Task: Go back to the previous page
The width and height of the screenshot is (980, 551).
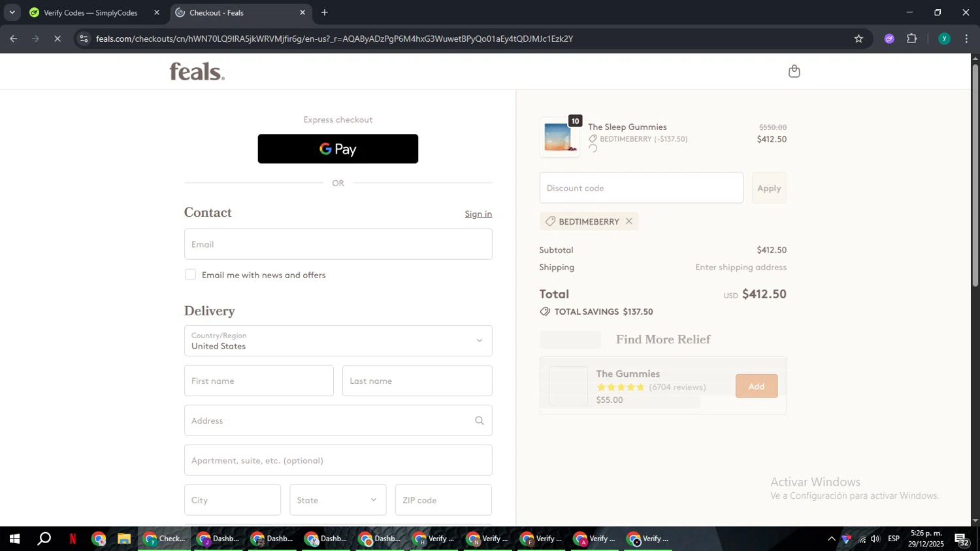Action: [13, 39]
